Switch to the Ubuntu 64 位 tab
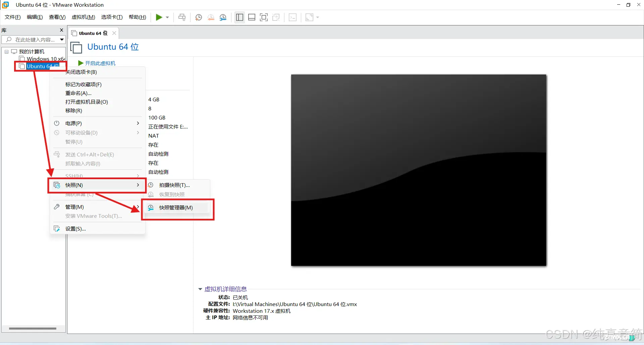Image resolution: width=644 pixels, height=345 pixels. coord(93,33)
